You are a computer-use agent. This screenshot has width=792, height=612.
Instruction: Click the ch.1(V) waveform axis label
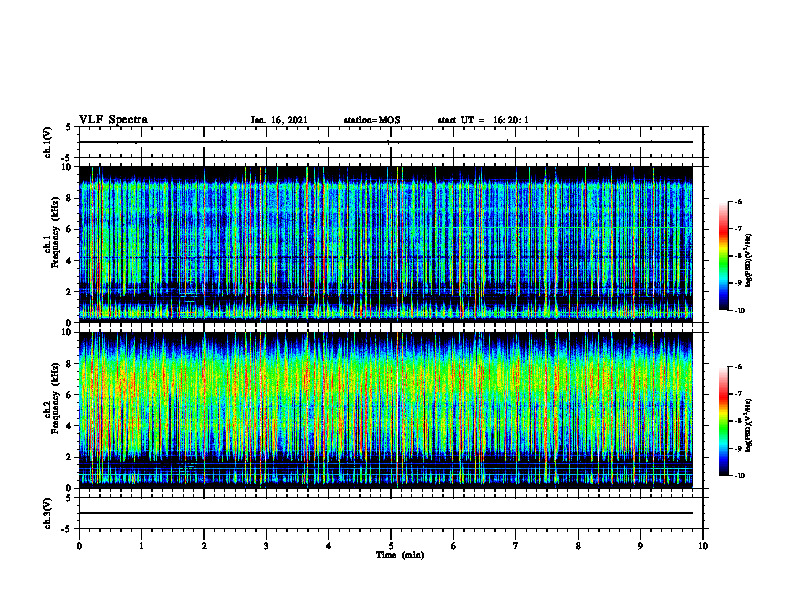[47, 142]
